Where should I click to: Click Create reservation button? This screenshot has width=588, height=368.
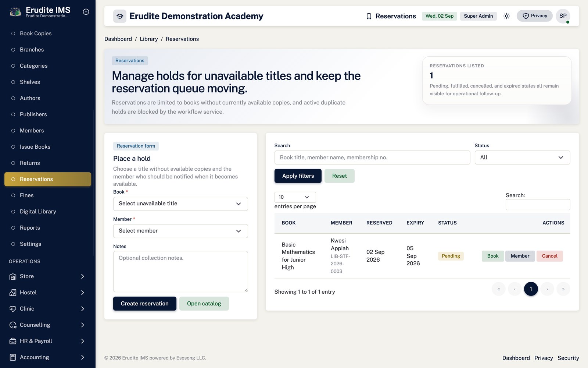tap(145, 304)
